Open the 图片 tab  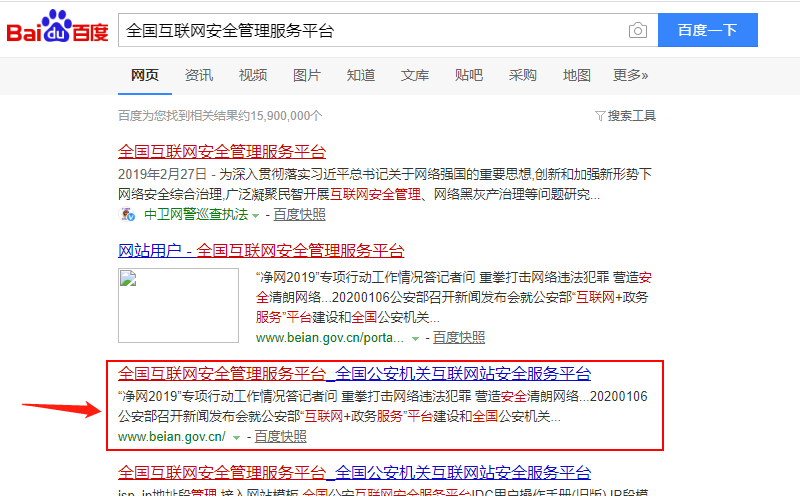pos(307,76)
